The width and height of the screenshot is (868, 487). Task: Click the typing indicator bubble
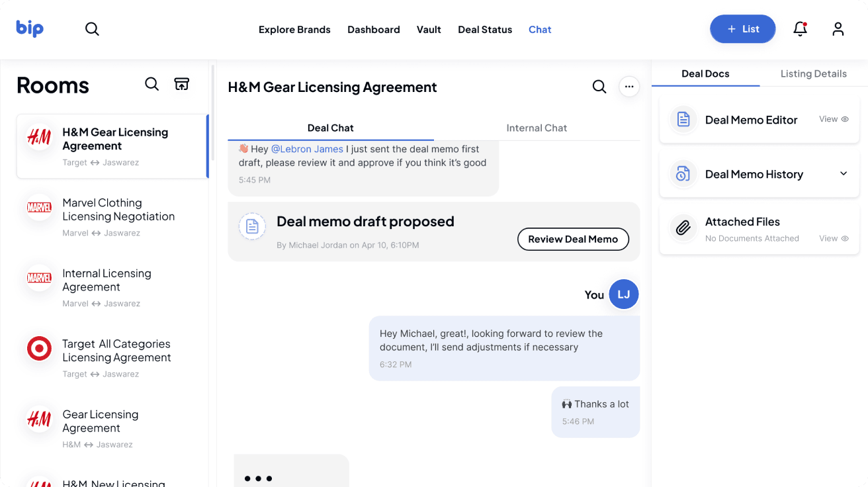(291, 470)
